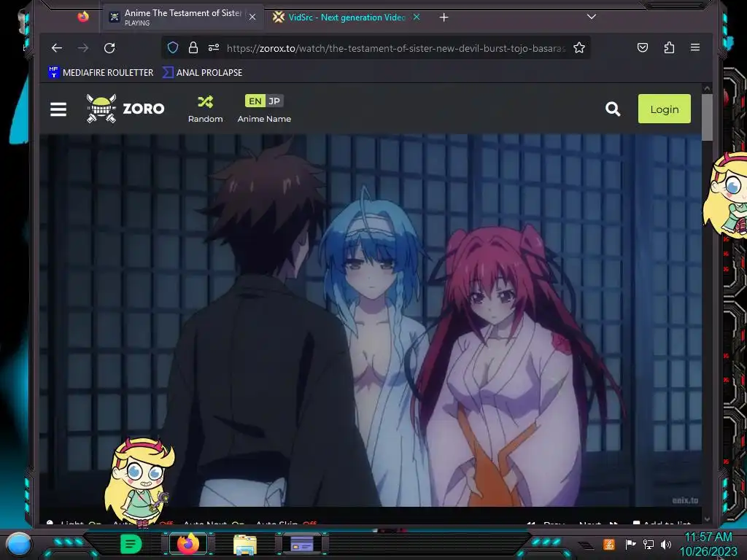Select the Firefox taskbar icon
Screen dimensions: 747x560
click(x=188, y=544)
